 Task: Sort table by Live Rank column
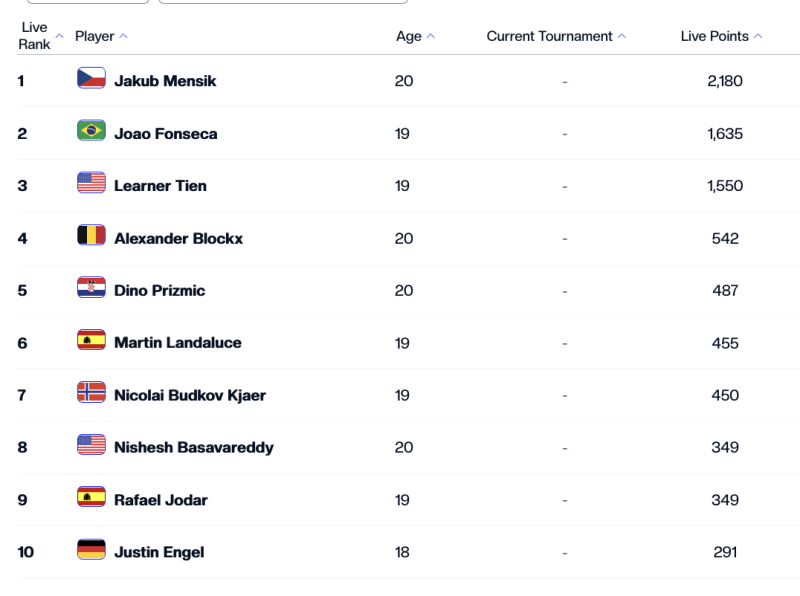click(35, 36)
